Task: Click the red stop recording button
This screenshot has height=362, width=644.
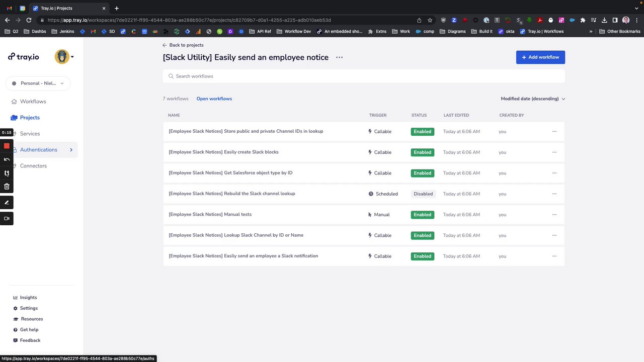Action: [7, 146]
